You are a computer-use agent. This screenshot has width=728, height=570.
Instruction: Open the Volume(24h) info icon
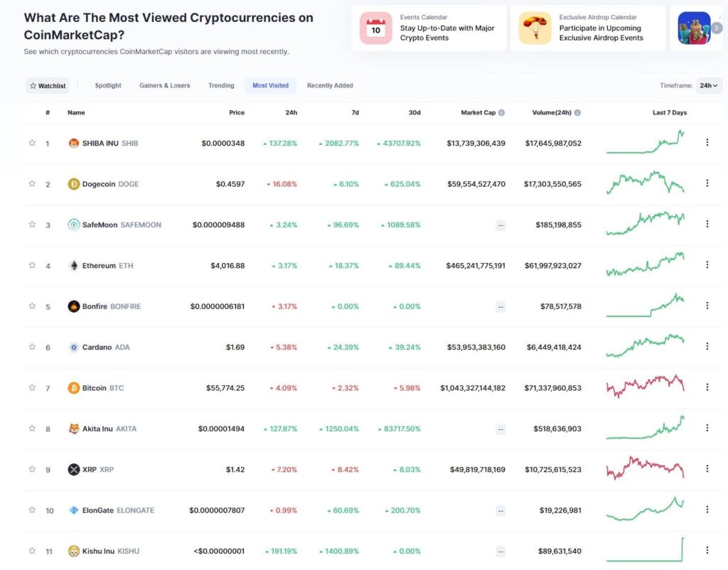click(x=577, y=113)
